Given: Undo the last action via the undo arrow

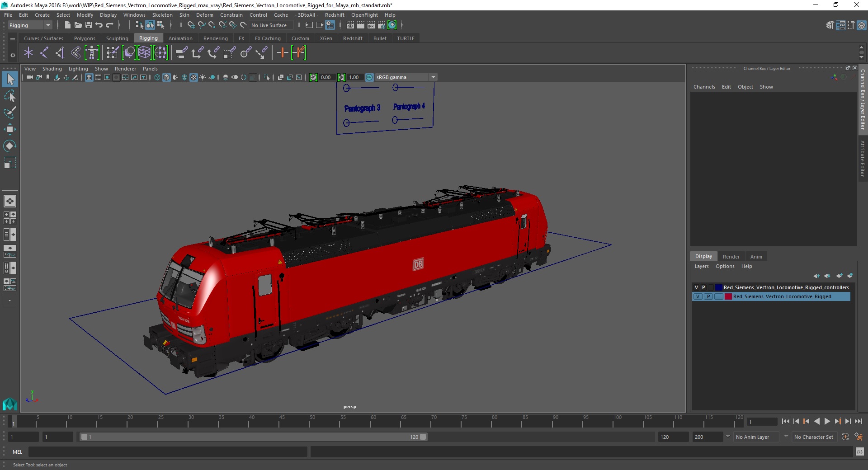Looking at the screenshot, I should coord(99,25).
